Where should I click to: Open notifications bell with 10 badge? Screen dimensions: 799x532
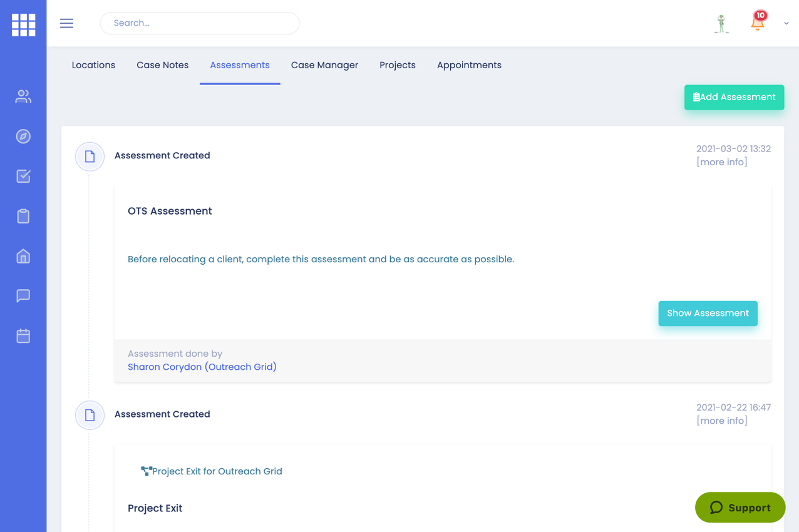click(758, 22)
